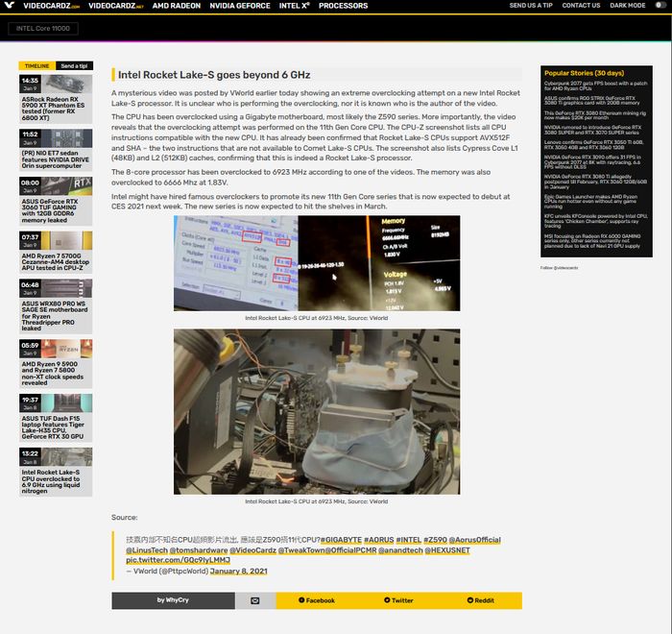Click thumbnail of 11:52 timeline story
Viewport: 672px width, 634px height.
coord(66,138)
